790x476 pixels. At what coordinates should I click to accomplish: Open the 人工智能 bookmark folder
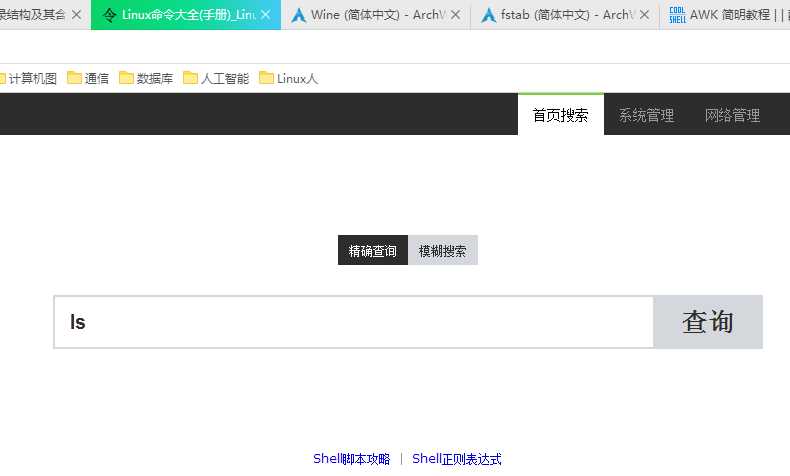pos(216,79)
